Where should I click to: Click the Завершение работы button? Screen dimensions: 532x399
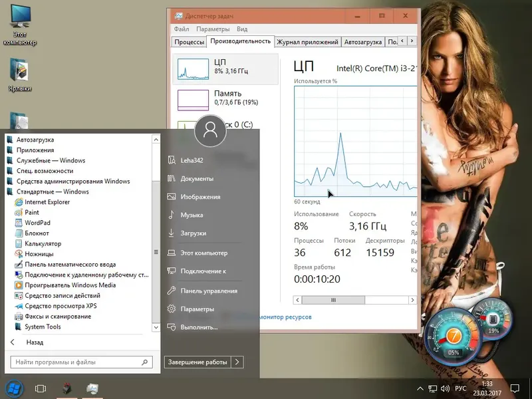(198, 362)
